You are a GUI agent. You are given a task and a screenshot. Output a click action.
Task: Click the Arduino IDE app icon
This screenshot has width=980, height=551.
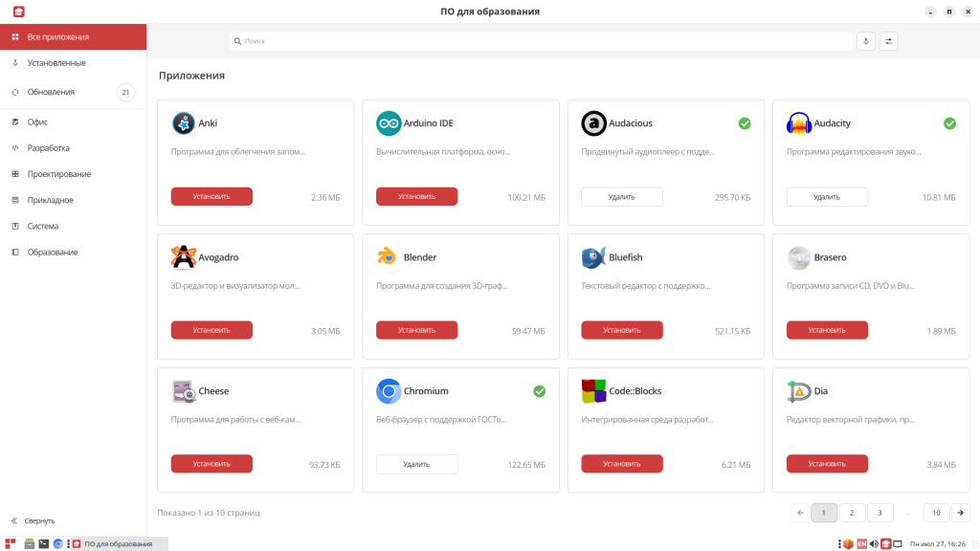tap(389, 123)
